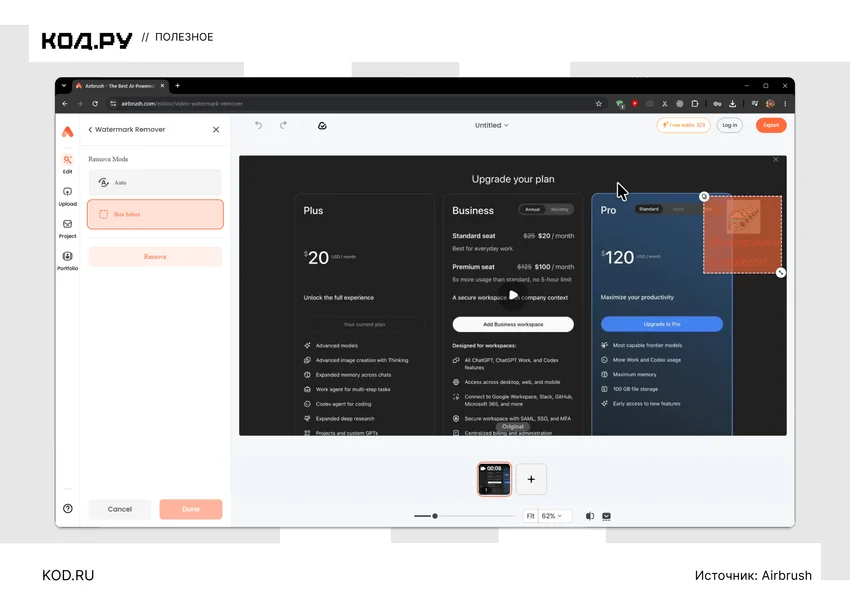The image size is (850, 605).
Task: Open the Upload section in the sidebar
Action: tap(67, 196)
